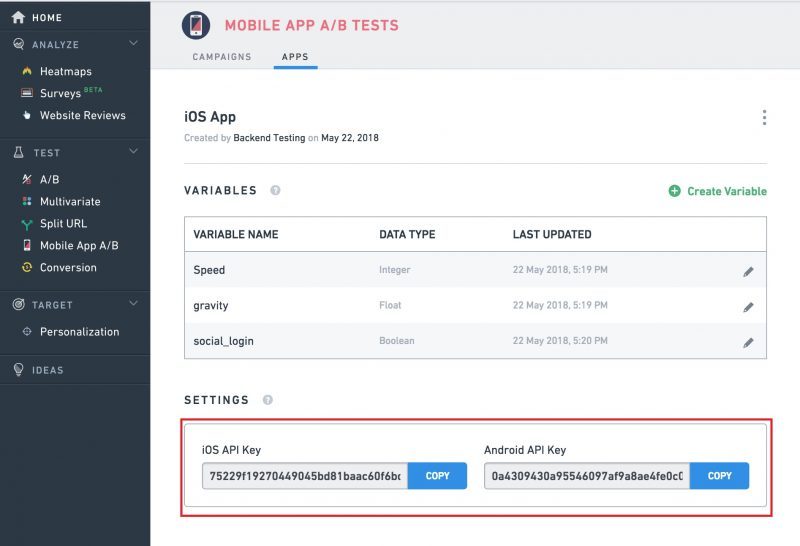Viewport: 800px width, 546px height.
Task: Select the social_login variable name
Action: (x=223, y=341)
